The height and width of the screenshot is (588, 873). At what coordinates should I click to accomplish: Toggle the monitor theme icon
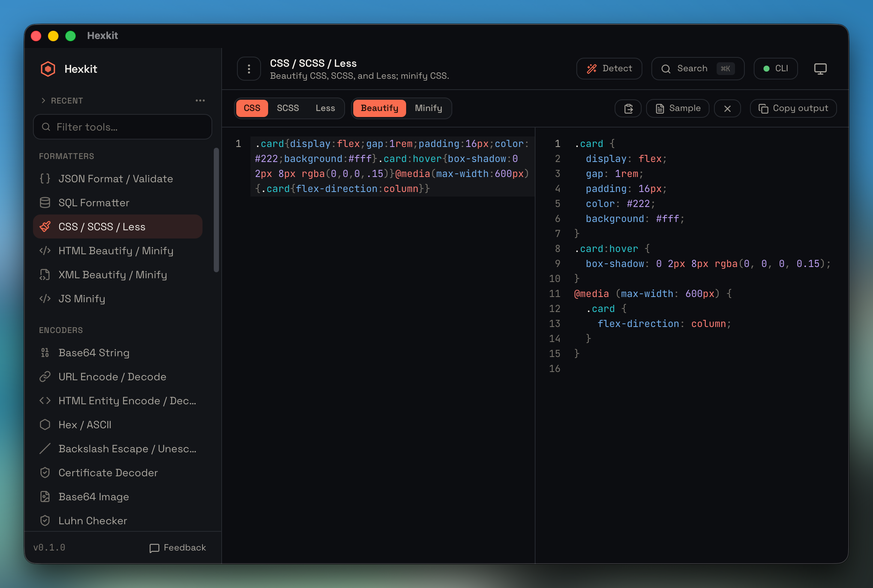tap(820, 69)
